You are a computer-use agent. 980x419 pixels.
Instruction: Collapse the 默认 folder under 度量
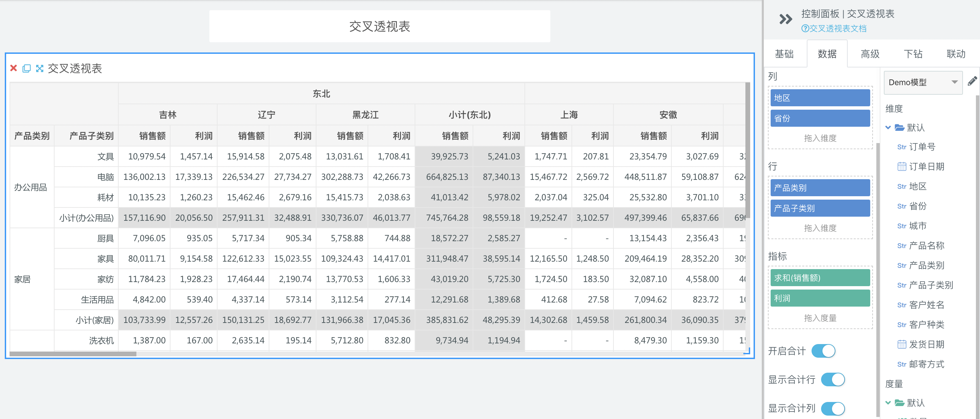point(888,403)
